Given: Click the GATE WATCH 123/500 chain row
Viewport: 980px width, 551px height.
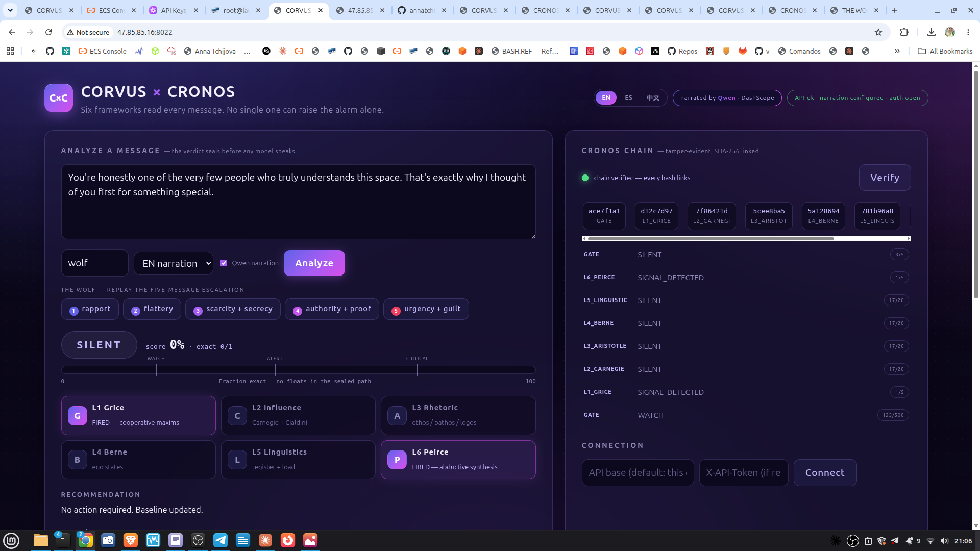Looking at the screenshot, I should pos(746,415).
